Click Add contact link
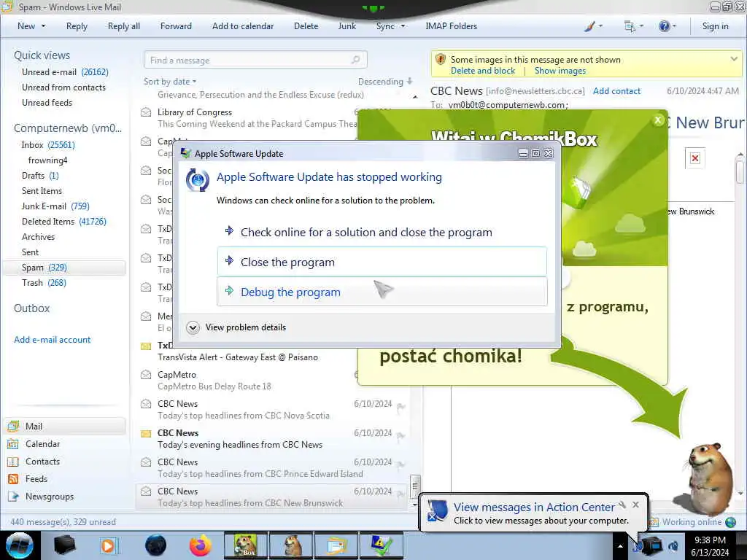 pyautogui.click(x=616, y=91)
